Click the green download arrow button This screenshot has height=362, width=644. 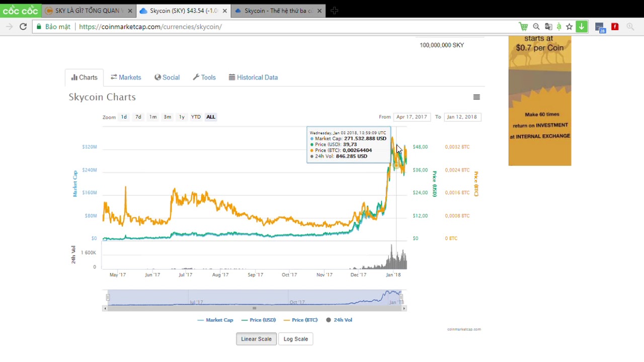(582, 27)
